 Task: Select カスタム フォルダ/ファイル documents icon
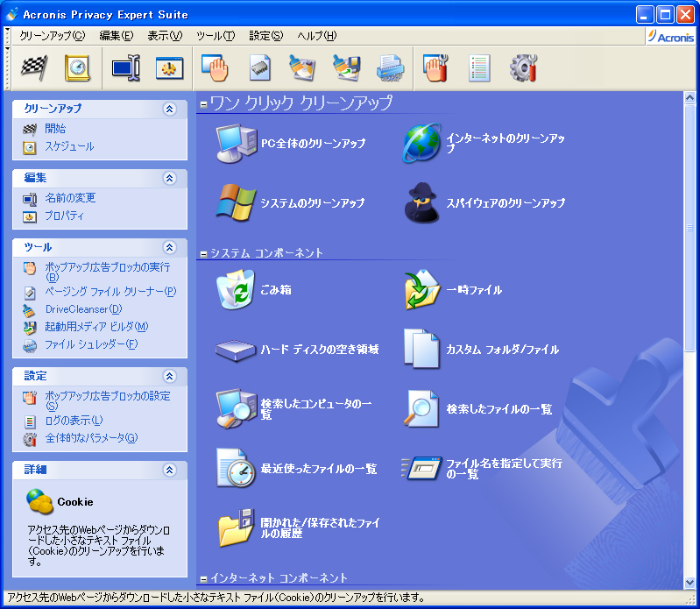tap(421, 349)
